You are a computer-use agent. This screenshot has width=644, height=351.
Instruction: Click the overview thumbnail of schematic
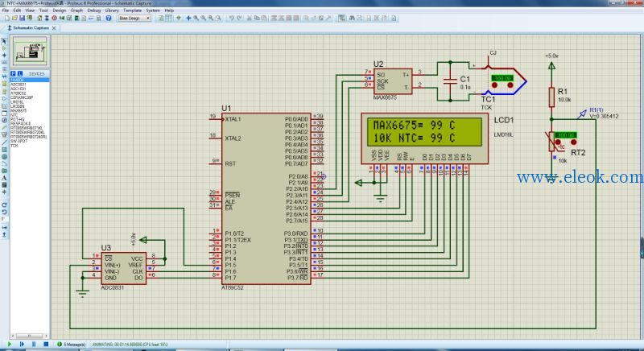(30, 52)
